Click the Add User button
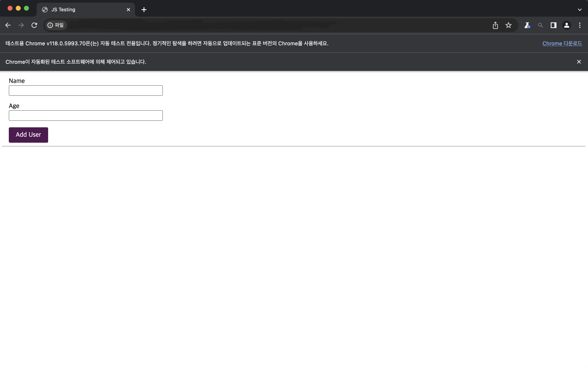 [28, 135]
